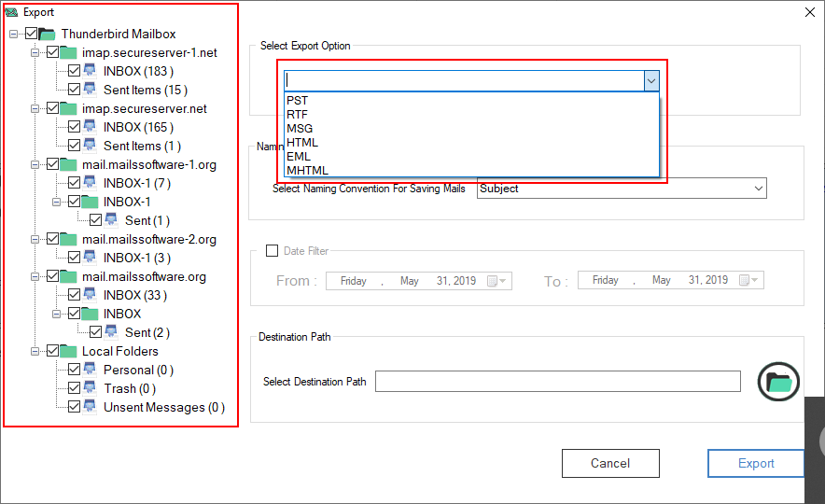The height and width of the screenshot is (504, 825).
Task: Click the mail icon beside Personal (0)
Action: pyautogui.click(x=90, y=370)
